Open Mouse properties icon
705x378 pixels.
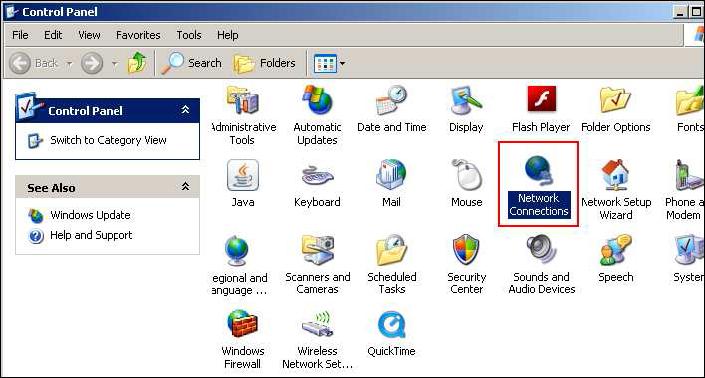(467, 183)
